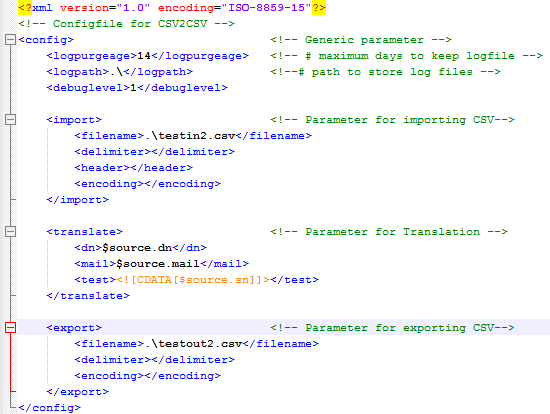Collapse the config fold marker
550x414 pixels.
(11, 40)
